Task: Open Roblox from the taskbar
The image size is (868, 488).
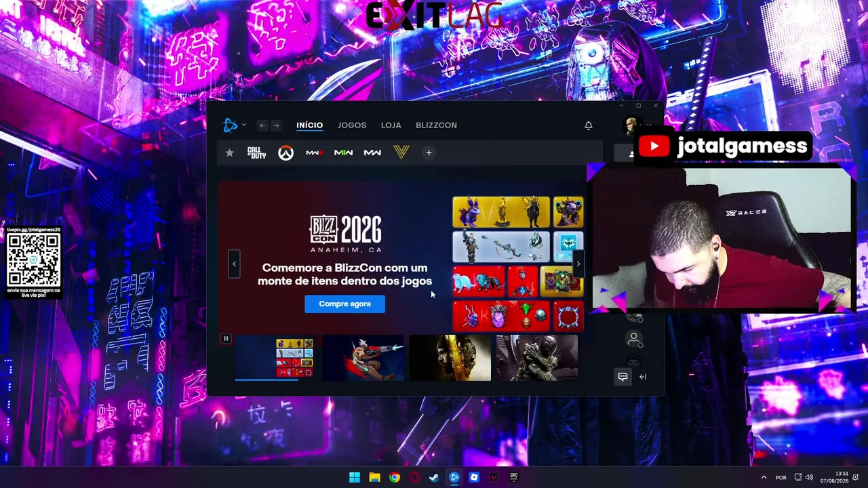Action: click(x=474, y=477)
